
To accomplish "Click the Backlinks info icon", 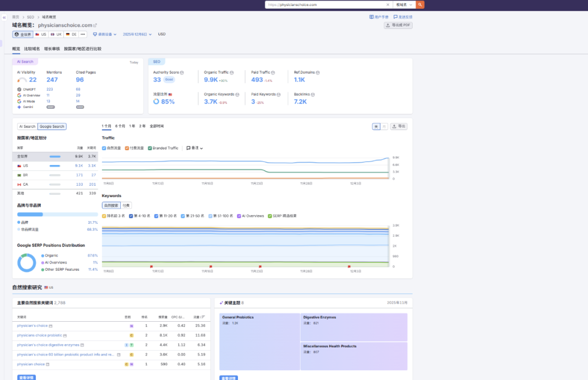I will point(313,95).
